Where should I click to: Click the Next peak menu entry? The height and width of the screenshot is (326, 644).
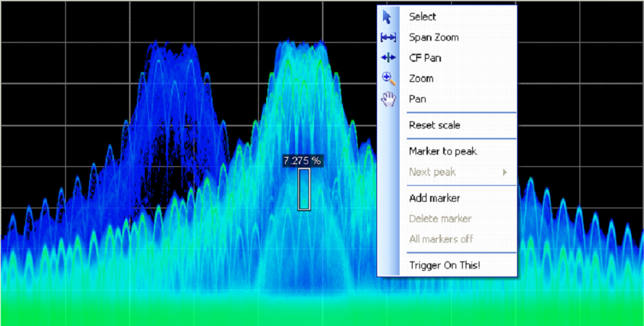tap(432, 172)
